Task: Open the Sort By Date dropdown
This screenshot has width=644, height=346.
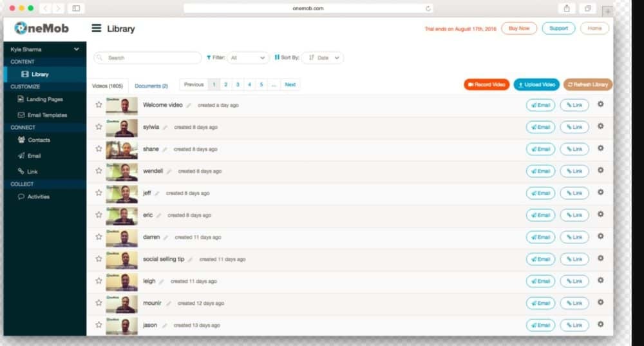Action: pyautogui.click(x=323, y=58)
